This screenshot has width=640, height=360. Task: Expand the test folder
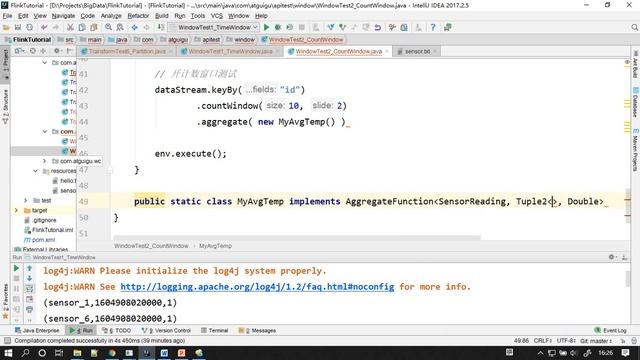pyautogui.click(x=26, y=200)
